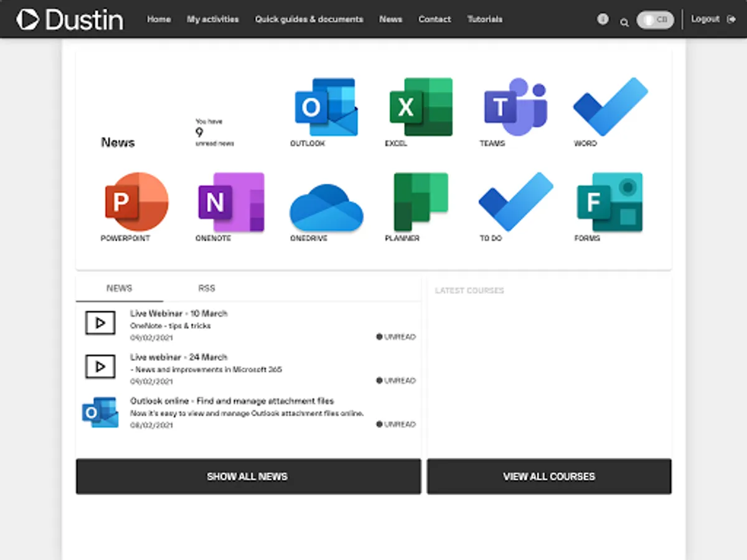This screenshot has width=747, height=560.
Task: Click the logout arrow icon
Action: [731, 19]
